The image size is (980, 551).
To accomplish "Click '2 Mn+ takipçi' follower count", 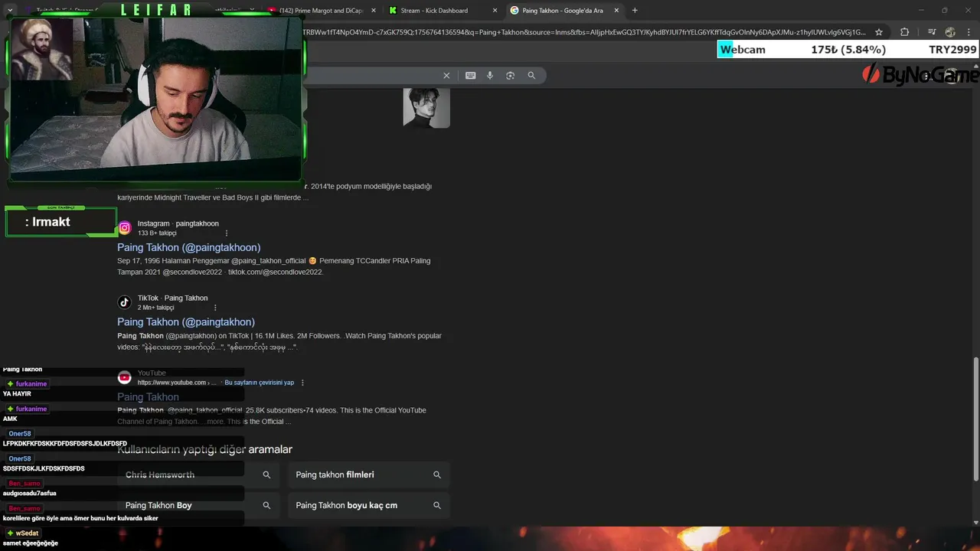I will pyautogui.click(x=156, y=307).
